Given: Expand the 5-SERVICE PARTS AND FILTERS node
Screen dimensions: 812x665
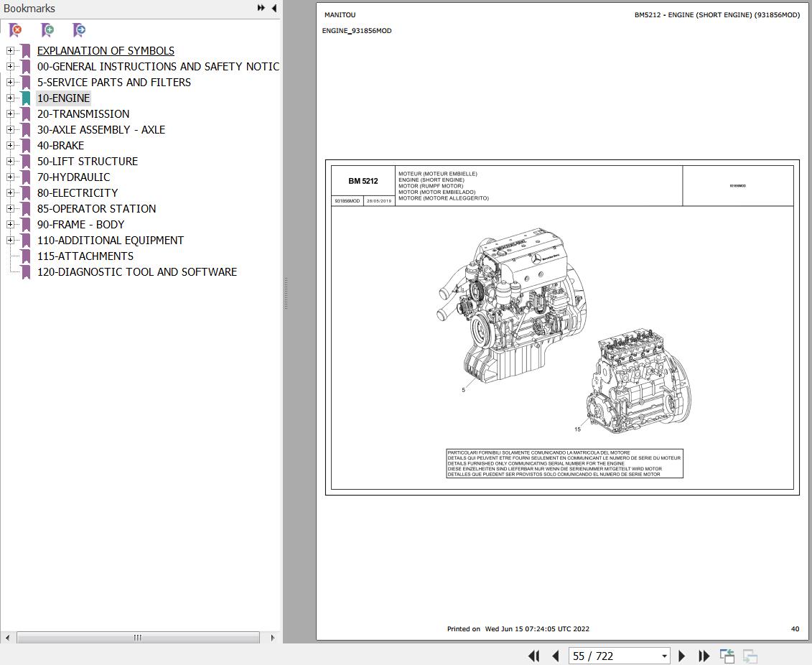Looking at the screenshot, I should [x=10, y=83].
